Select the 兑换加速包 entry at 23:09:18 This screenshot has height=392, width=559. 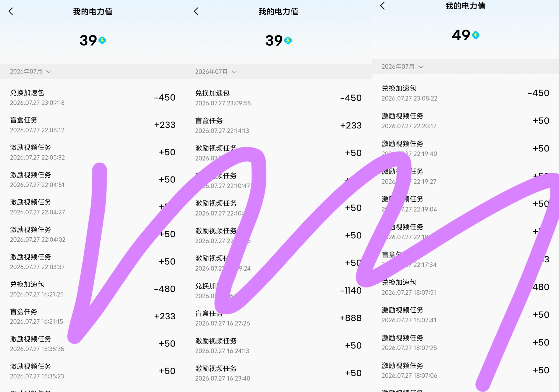coord(93,98)
